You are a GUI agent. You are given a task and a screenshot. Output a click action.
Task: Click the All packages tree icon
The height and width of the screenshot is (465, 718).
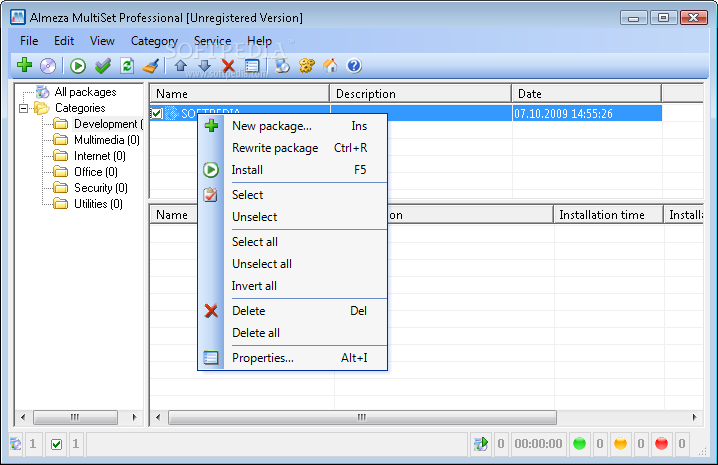coord(43,92)
